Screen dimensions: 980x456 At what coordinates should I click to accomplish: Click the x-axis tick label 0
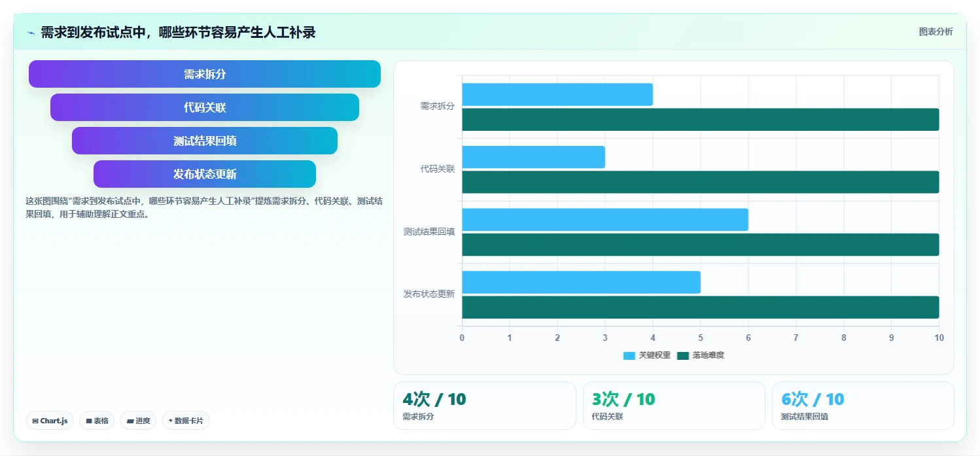pos(462,338)
